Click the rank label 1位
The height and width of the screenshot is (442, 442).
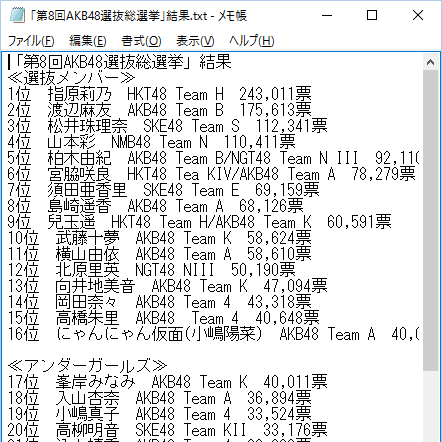tap(19, 94)
